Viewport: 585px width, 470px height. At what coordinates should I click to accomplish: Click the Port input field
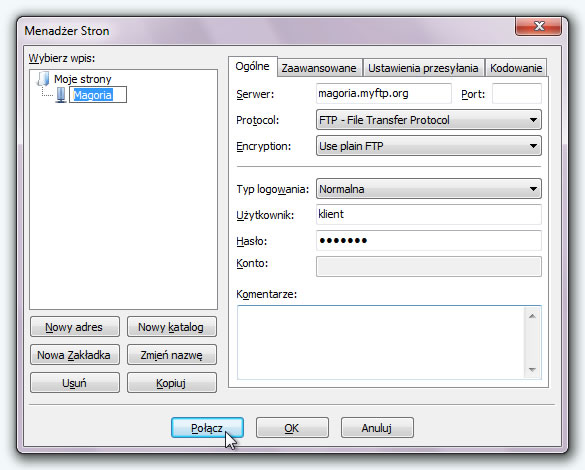[517, 93]
